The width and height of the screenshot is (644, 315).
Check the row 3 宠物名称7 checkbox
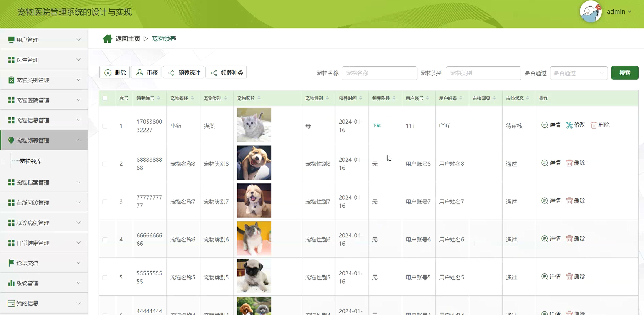105,202
